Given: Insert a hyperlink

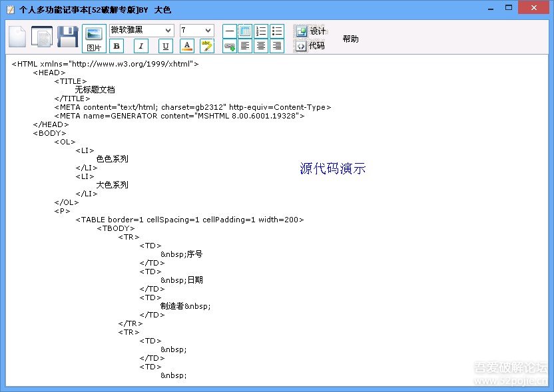Looking at the screenshot, I should click(x=229, y=46).
